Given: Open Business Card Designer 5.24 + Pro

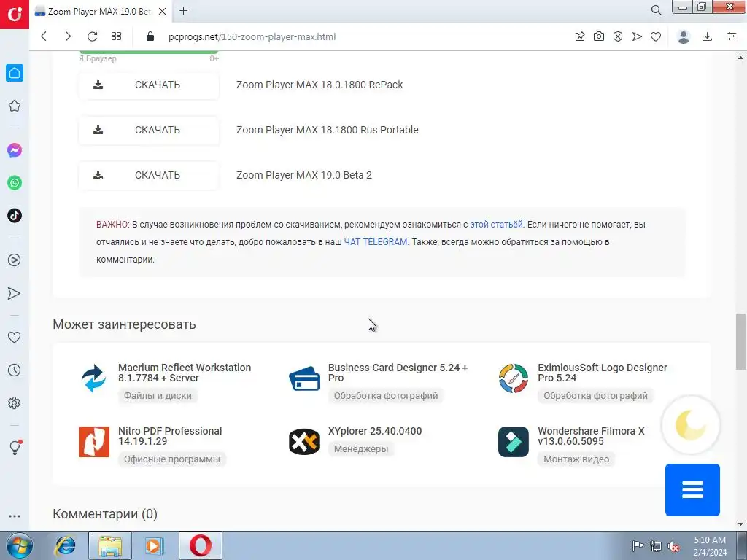Looking at the screenshot, I should (x=398, y=373).
